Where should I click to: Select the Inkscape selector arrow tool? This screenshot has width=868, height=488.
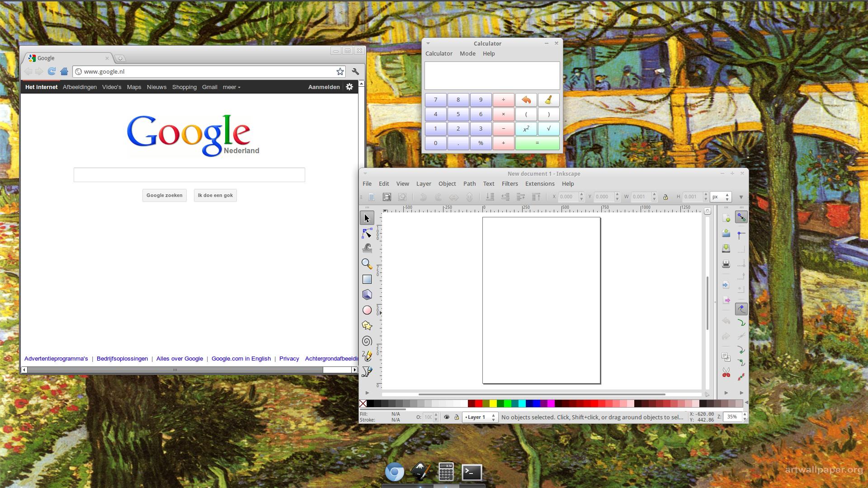[x=367, y=218]
